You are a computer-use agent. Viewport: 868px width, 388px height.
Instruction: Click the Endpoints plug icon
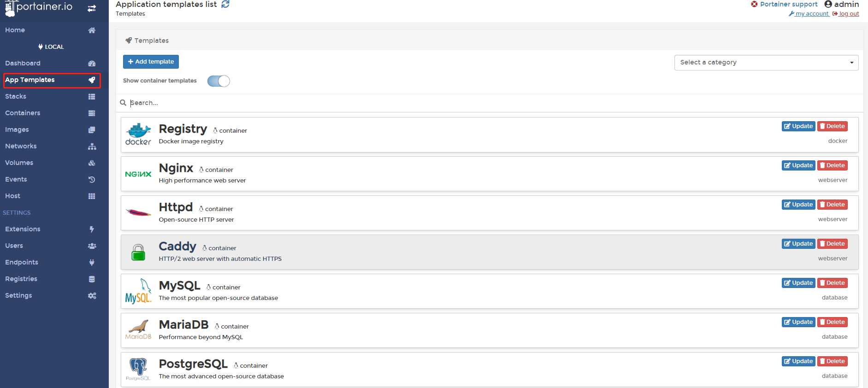(x=92, y=263)
